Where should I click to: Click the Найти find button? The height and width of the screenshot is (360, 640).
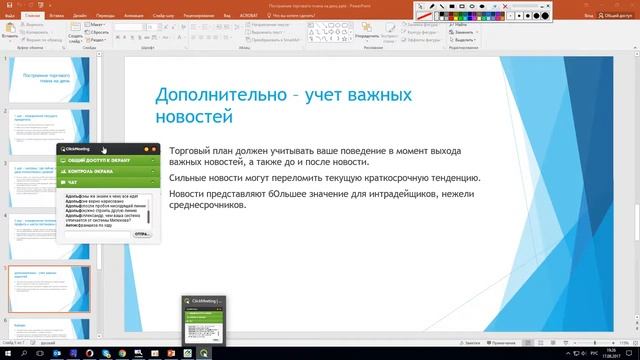pyautogui.click(x=458, y=24)
